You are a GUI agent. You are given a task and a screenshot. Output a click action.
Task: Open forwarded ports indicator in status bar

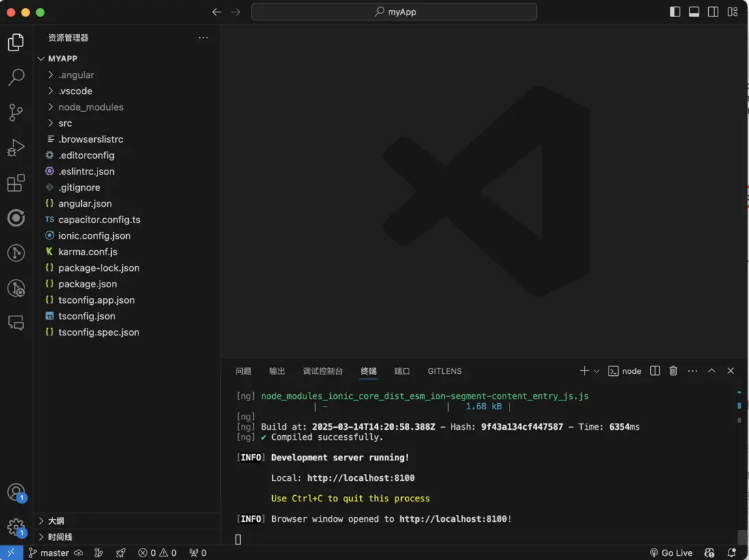point(199,552)
